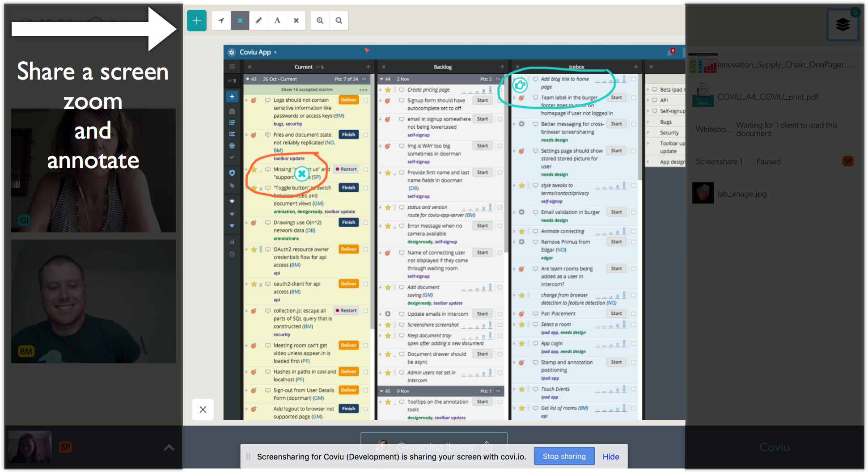Click the snowflake icebox sidebar icon

(x=232, y=146)
